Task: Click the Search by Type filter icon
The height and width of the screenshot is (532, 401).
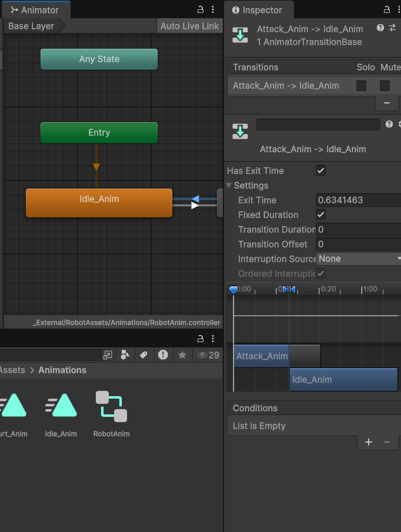Action: click(125, 355)
